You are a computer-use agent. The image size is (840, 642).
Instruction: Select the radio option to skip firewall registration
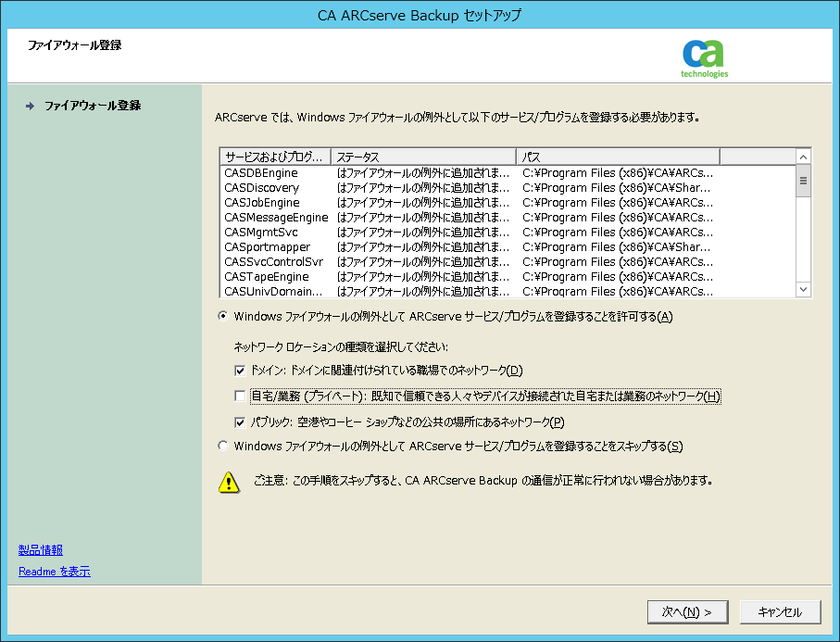click(x=223, y=446)
